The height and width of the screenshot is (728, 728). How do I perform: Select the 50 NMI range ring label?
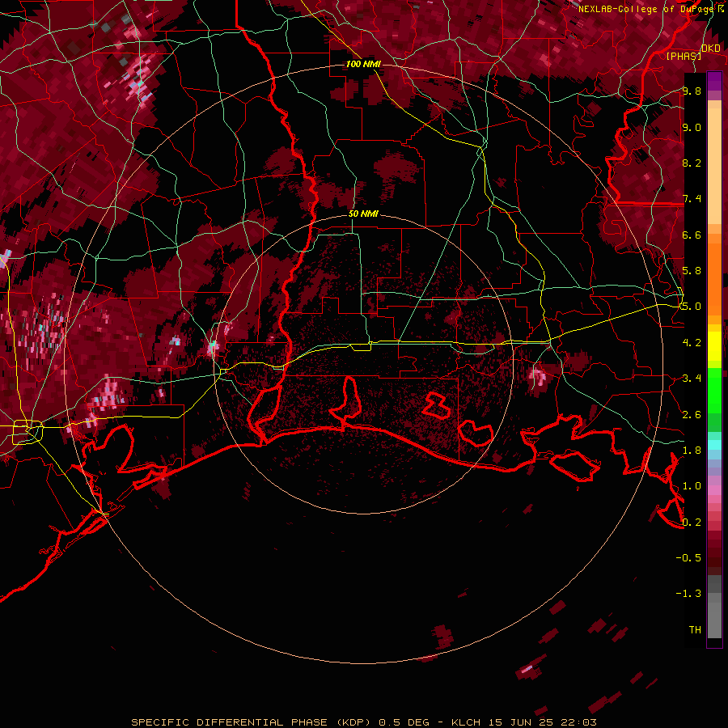(363, 214)
